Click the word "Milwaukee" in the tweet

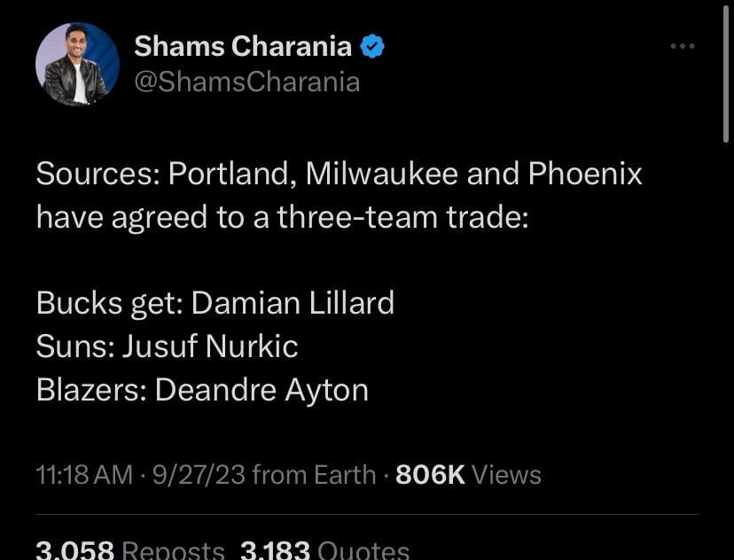click(381, 174)
